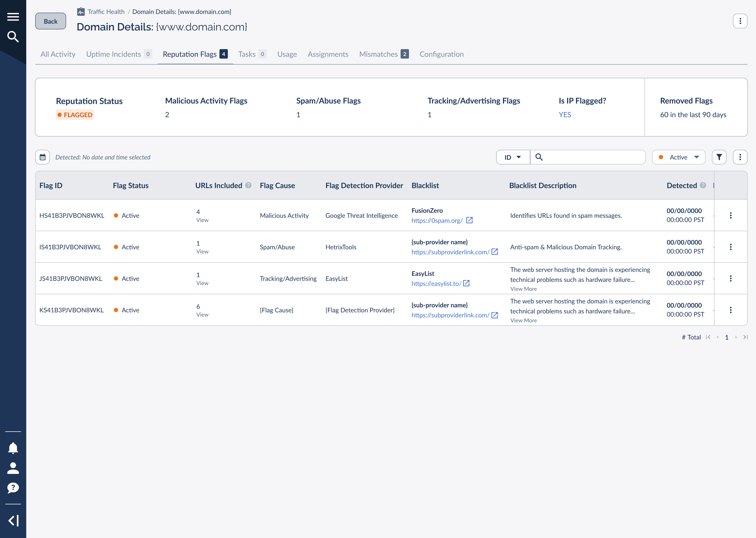756x538 pixels.
Task: Click the filter funnel icon
Action: tap(719, 157)
